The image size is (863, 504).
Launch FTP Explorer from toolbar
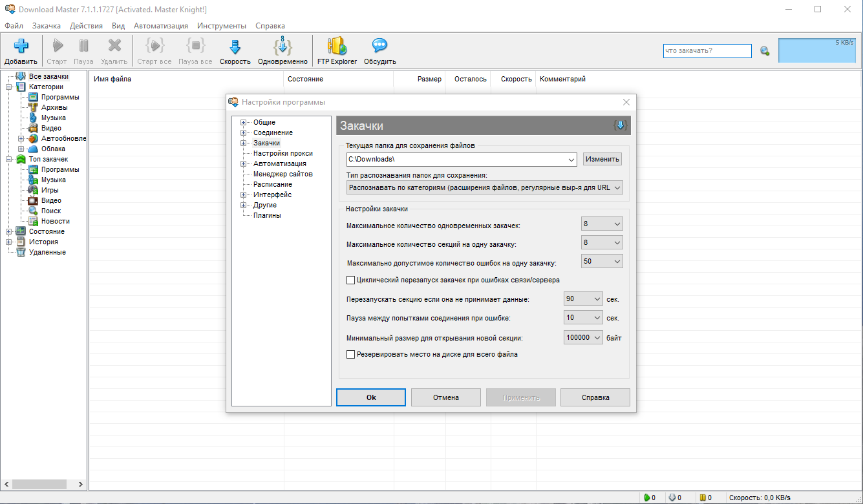337,46
